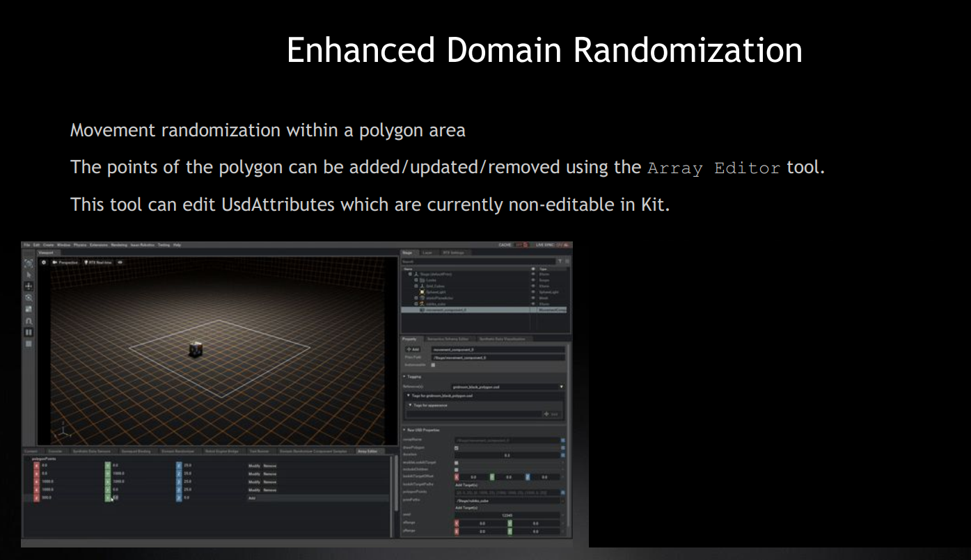The height and width of the screenshot is (560, 971).
Task: Toggle the enableLookAtTarget checkbox
Action: coord(456,463)
